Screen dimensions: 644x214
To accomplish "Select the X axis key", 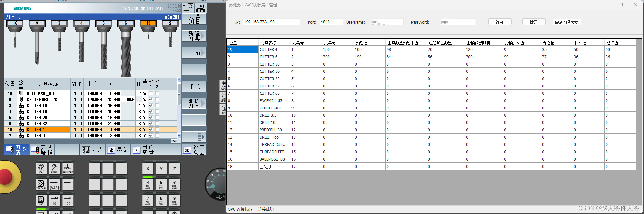I will 148,169.
